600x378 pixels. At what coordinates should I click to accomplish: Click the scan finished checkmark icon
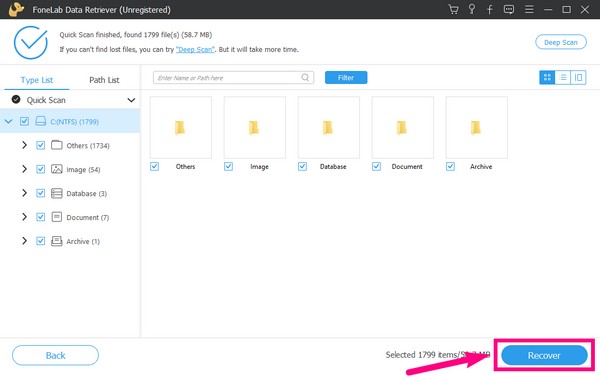[31, 42]
